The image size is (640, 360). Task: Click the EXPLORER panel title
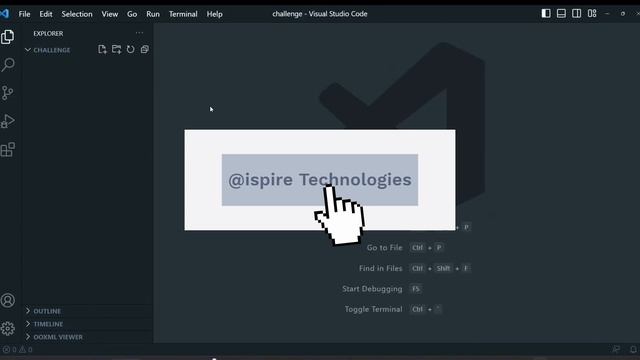[48, 33]
